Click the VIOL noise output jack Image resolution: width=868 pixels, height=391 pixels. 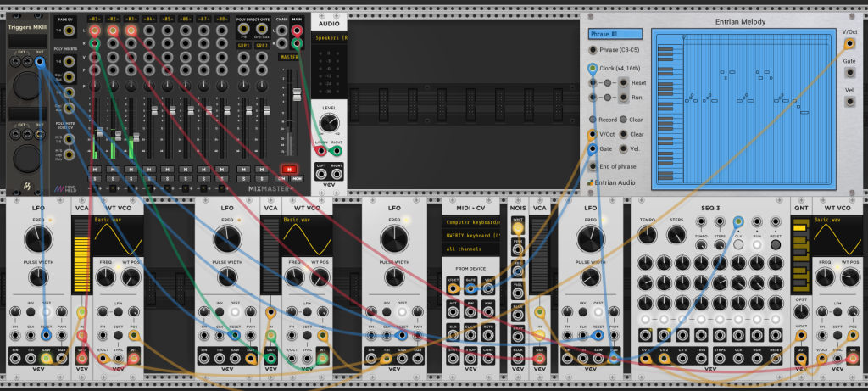pos(518,293)
